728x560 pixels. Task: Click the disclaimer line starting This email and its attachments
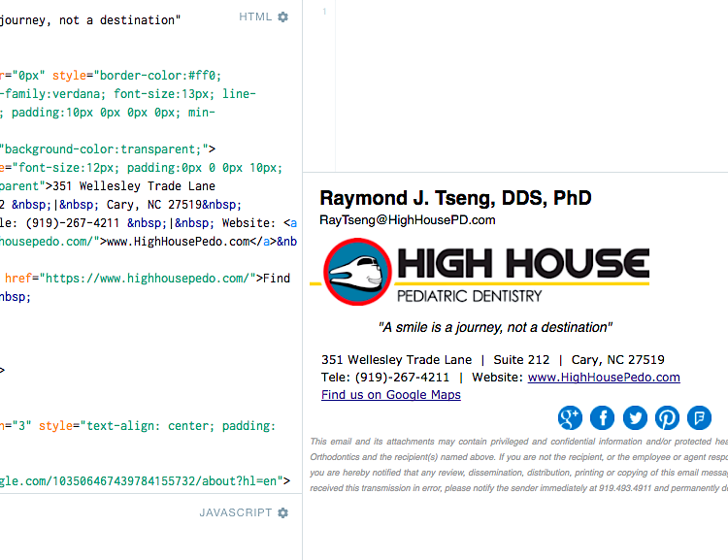click(518, 442)
